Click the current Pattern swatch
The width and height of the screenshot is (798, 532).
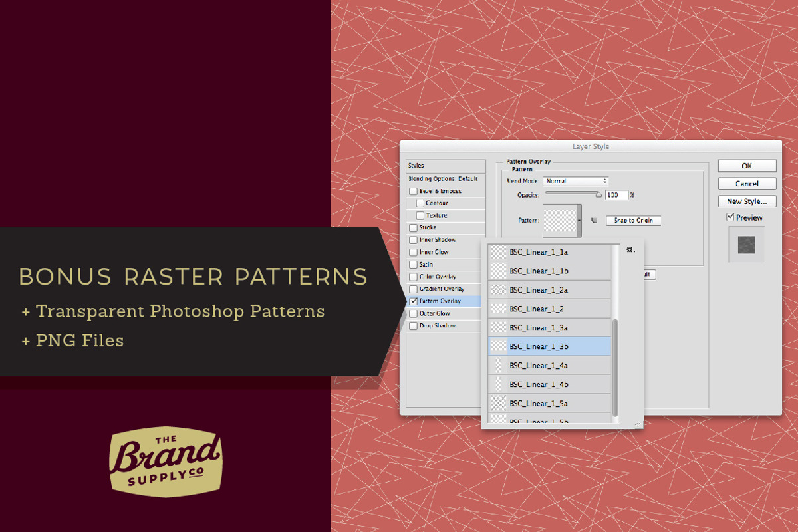click(x=559, y=220)
